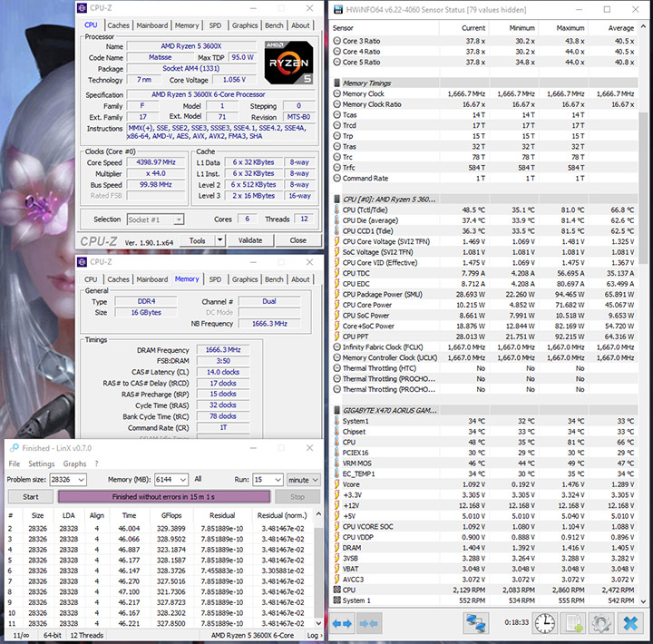The image size is (653, 644).
Task: Select Thermal Throttling (HTC) sensor row
Action: pos(484,368)
